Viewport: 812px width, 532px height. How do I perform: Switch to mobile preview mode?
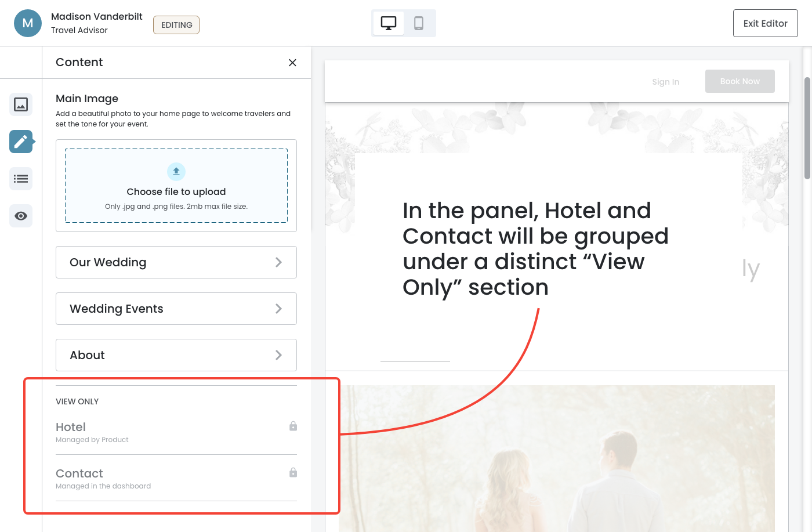tap(419, 23)
